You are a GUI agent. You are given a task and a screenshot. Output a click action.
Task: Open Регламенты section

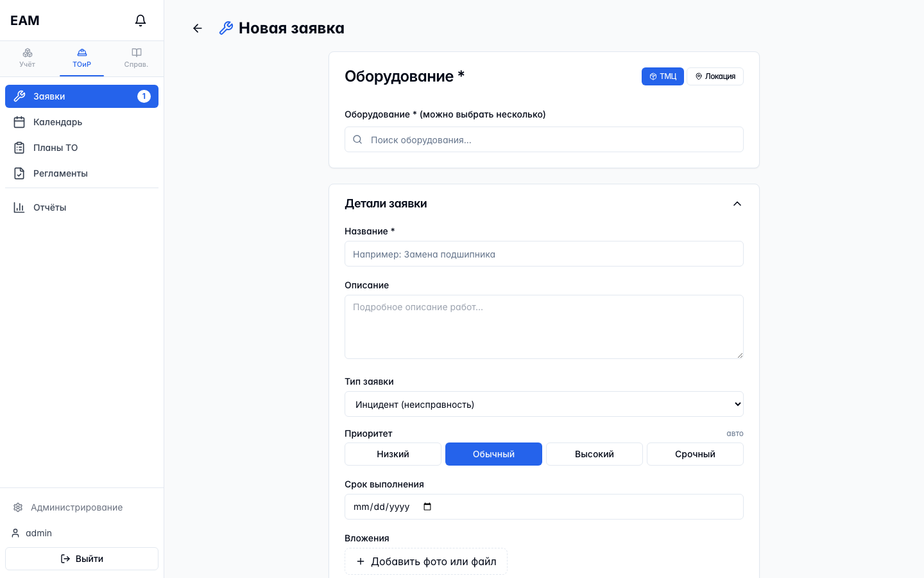pos(81,173)
